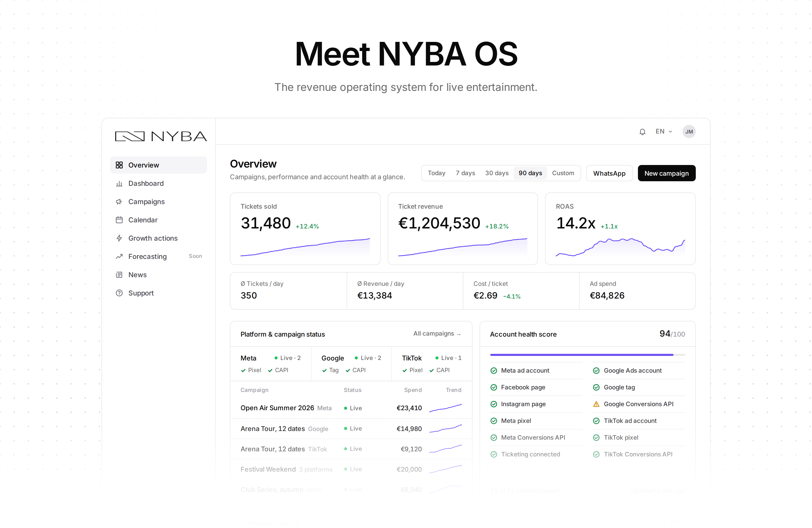
Task: Go to Dashboard in sidebar
Action: 158,184
